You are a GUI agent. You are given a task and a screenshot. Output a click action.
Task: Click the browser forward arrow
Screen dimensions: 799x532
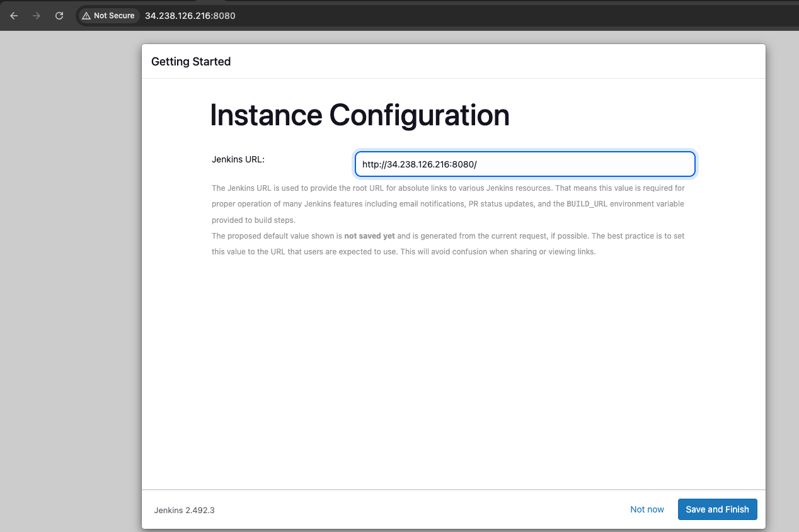[37, 16]
